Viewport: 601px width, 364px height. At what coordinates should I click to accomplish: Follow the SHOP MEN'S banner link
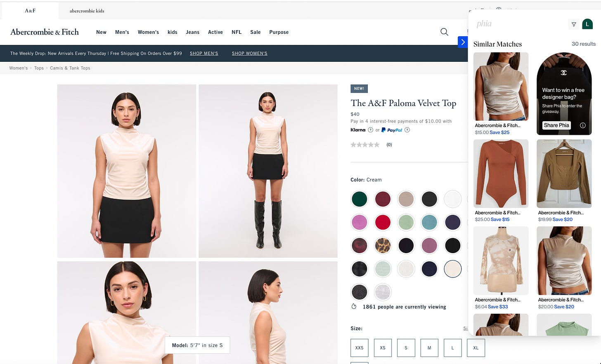(204, 54)
